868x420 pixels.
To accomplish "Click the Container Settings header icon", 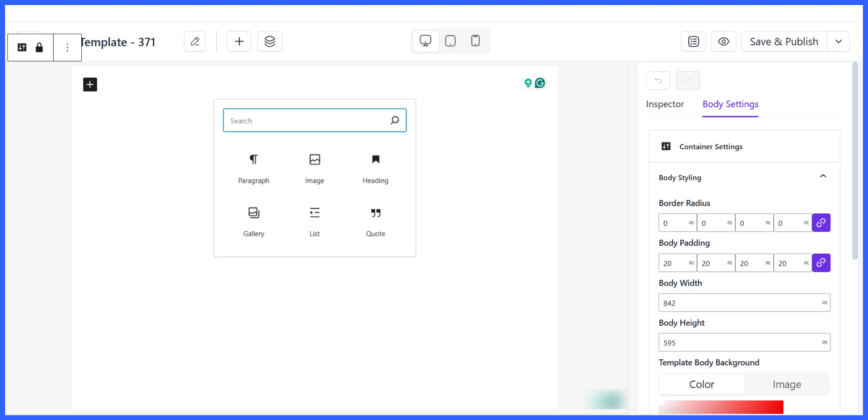I will point(666,146).
